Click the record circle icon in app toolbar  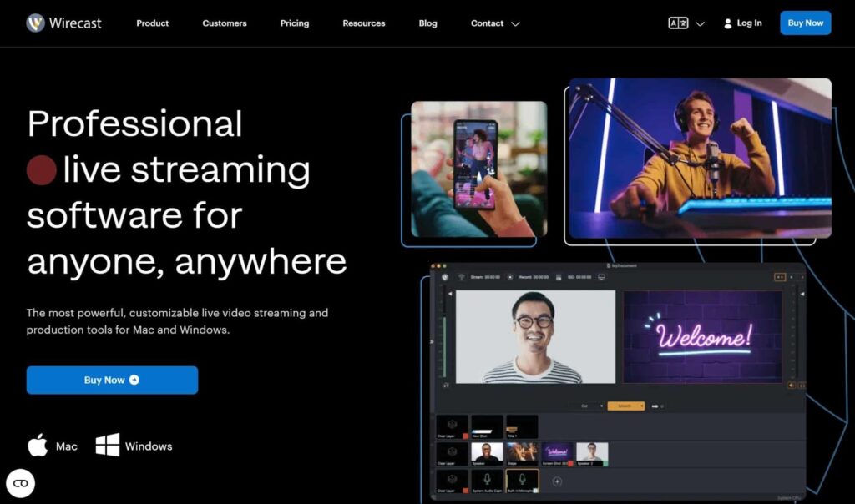pyautogui.click(x=510, y=277)
